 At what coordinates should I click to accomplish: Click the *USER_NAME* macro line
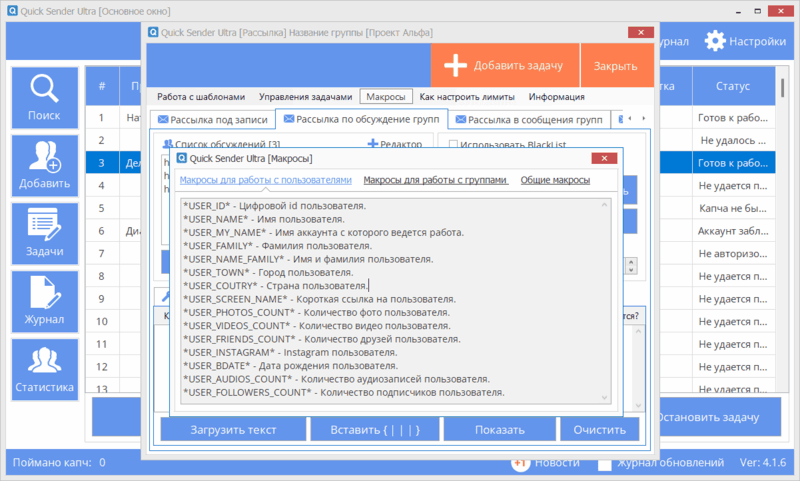(264, 219)
